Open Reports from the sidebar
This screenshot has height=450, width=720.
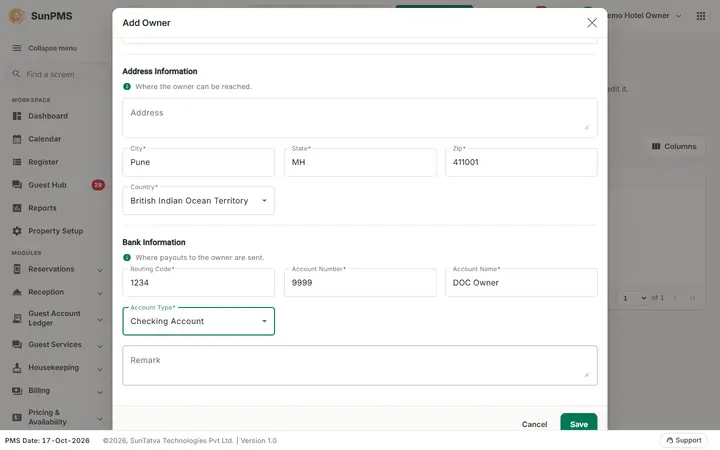[42, 208]
